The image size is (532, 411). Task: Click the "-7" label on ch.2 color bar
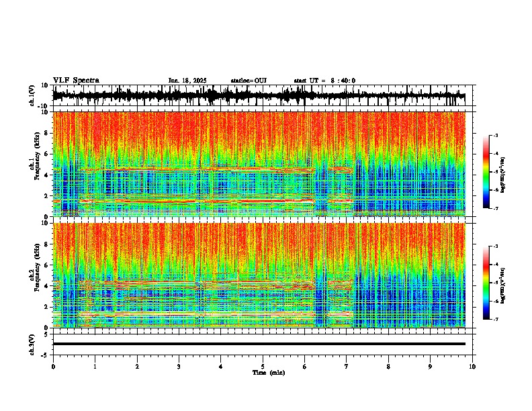tap(496, 320)
